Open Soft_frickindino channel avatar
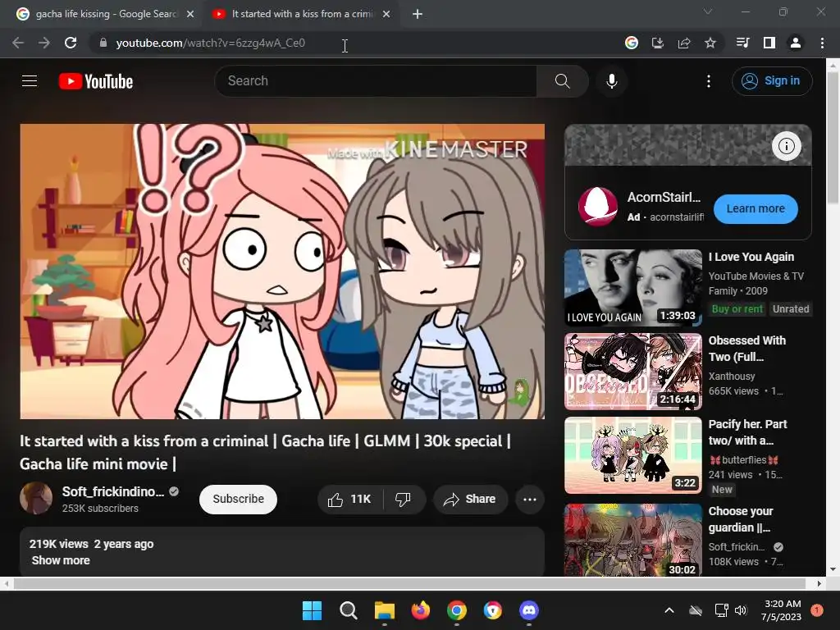840x630 pixels. point(36,498)
